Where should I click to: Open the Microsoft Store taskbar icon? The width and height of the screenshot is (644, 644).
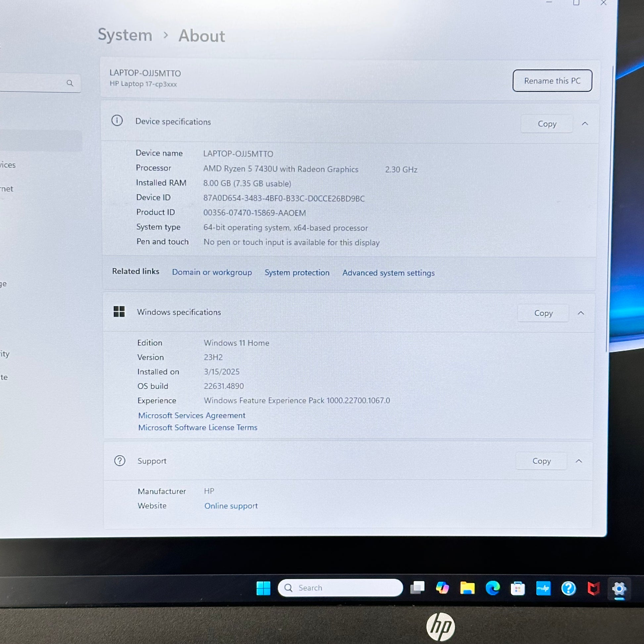pyautogui.click(x=518, y=588)
